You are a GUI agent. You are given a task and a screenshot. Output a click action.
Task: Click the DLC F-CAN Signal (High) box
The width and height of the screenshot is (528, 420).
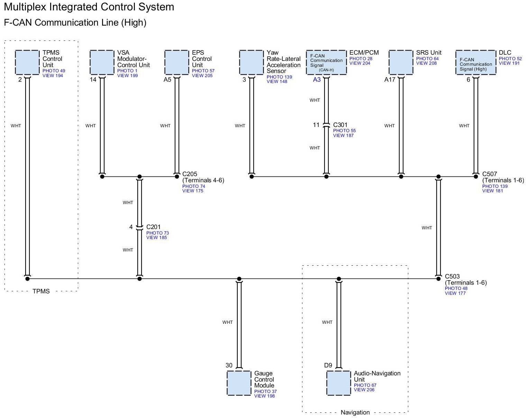tap(476, 62)
